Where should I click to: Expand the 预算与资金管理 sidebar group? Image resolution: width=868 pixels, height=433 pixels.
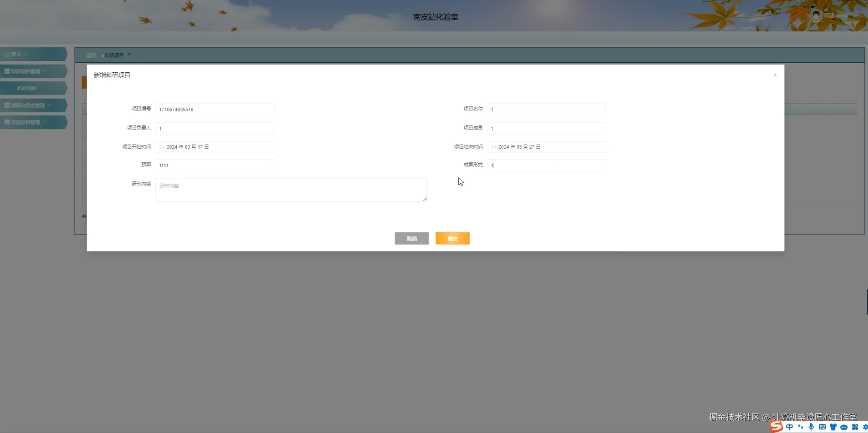click(33, 105)
